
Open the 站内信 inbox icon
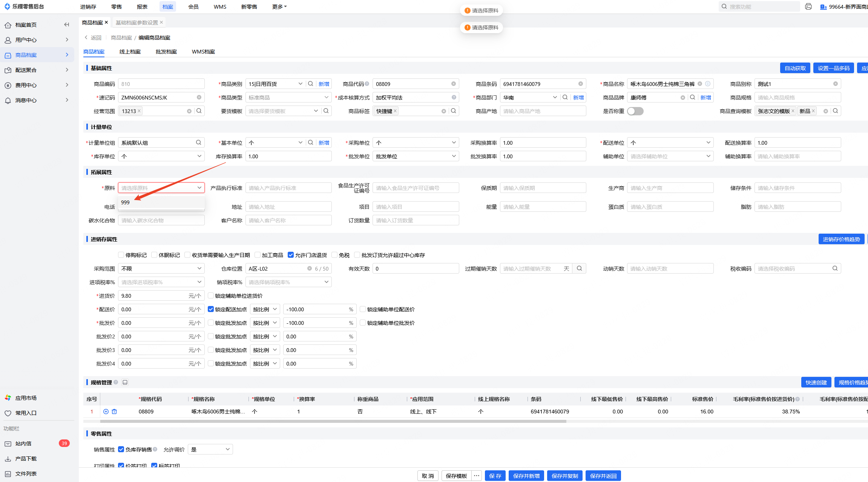click(8, 444)
